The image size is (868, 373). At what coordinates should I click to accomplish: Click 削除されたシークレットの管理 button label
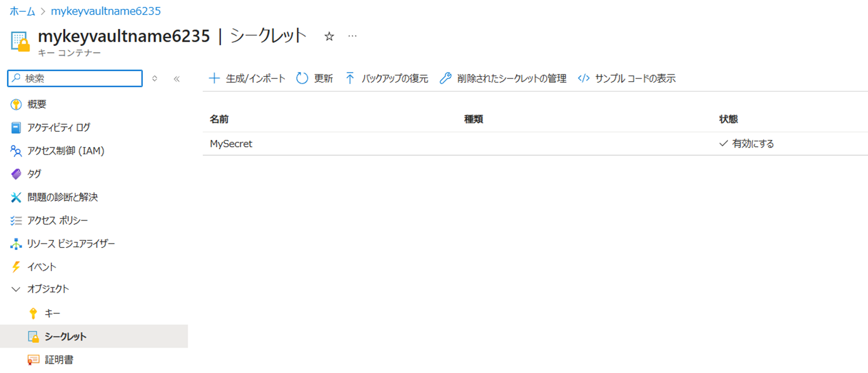(x=512, y=79)
